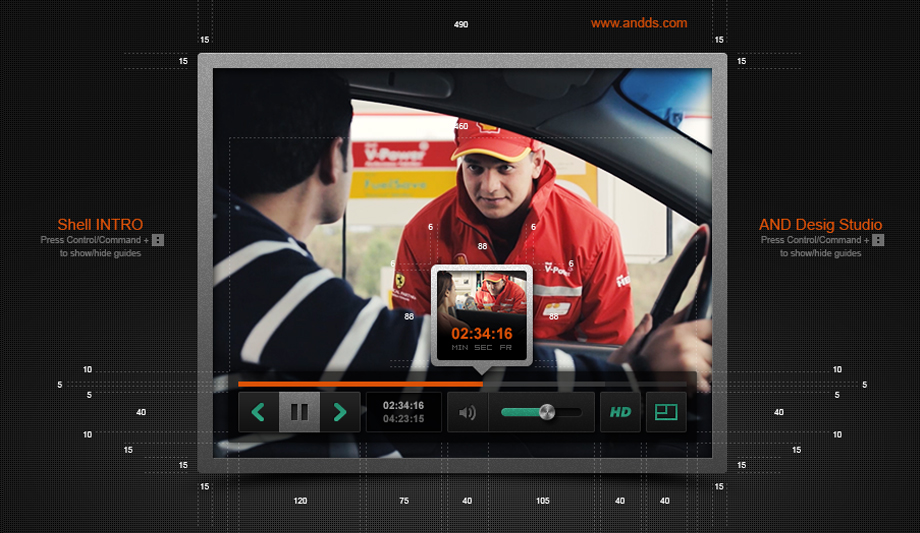Click the key icon under Shell INTRO
Image resolution: width=920 pixels, height=533 pixels.
click(x=158, y=240)
